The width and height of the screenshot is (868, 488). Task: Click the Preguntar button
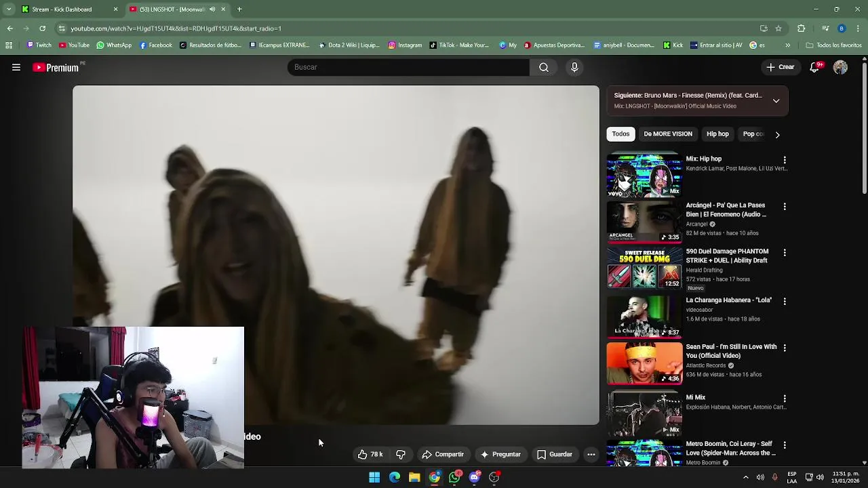[x=500, y=454]
